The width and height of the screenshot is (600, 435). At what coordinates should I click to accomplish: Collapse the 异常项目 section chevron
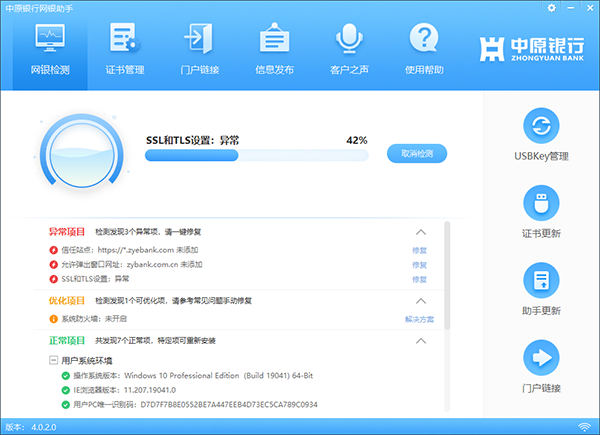[421, 232]
